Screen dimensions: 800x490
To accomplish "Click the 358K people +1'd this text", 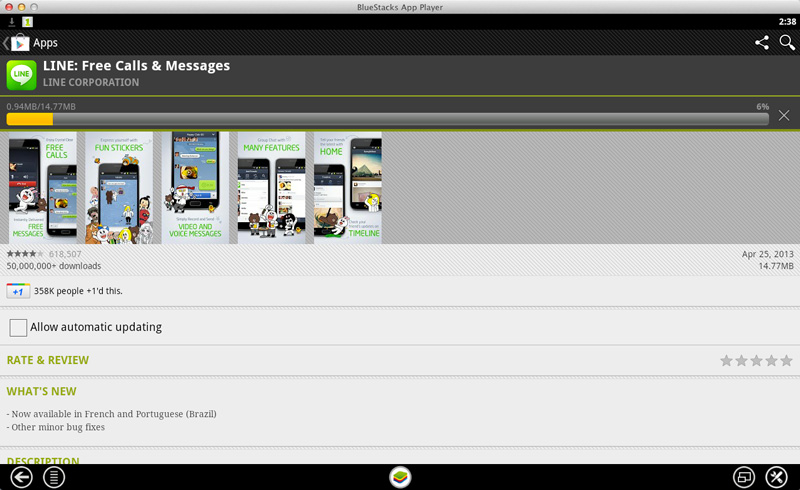I will tap(78, 291).
